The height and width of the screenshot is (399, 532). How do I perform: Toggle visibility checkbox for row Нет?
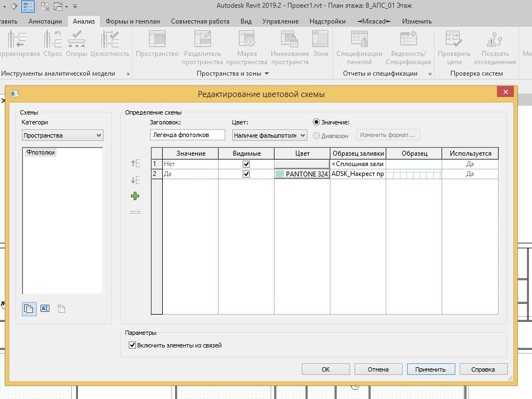pos(247,164)
